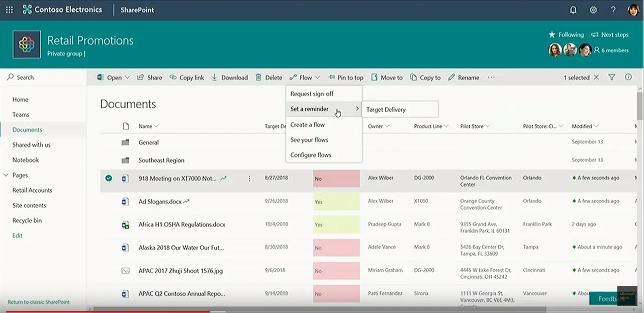This screenshot has height=313, width=644.
Task: Open the settings gear icon
Action: point(593,10)
